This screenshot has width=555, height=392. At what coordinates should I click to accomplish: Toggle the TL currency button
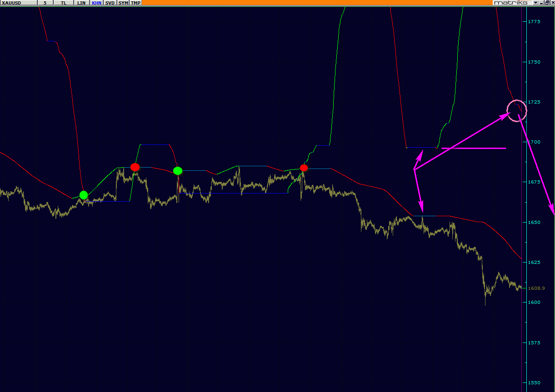tap(63, 3)
